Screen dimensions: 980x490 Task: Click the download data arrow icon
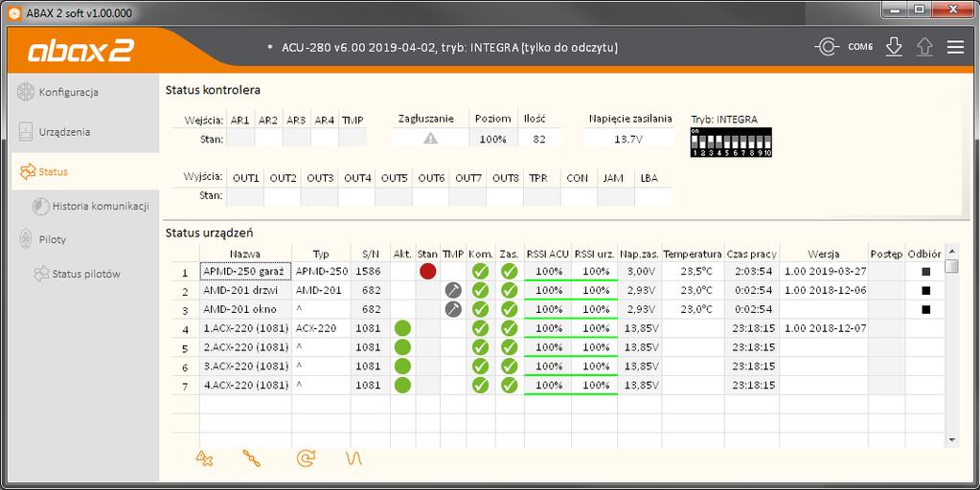pos(895,47)
